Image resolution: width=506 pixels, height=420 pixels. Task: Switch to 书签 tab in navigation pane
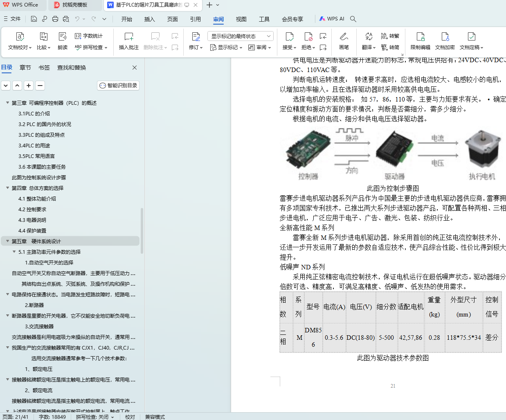pyautogui.click(x=44, y=68)
